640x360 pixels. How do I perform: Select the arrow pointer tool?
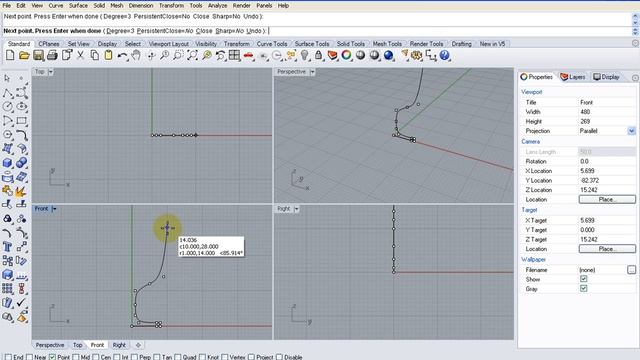coord(7,78)
